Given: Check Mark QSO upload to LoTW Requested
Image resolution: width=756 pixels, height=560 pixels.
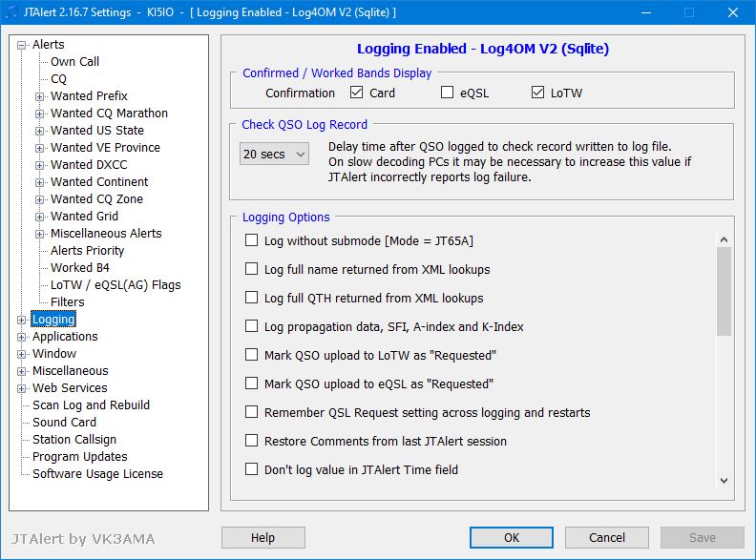Looking at the screenshot, I should [251, 355].
